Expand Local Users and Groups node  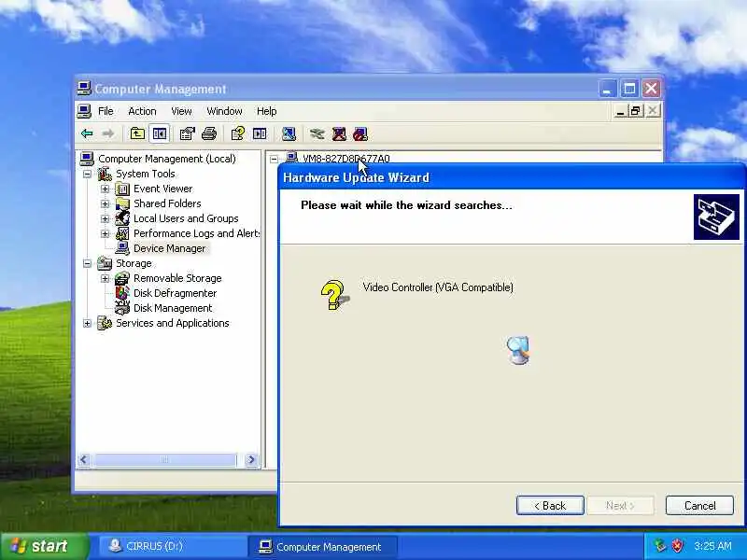pyautogui.click(x=105, y=219)
